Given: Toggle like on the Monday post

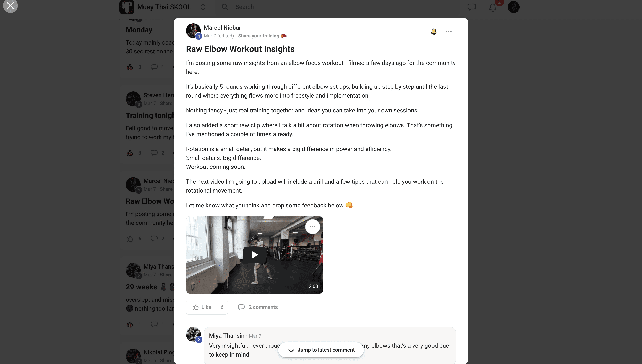Looking at the screenshot, I should click(129, 67).
